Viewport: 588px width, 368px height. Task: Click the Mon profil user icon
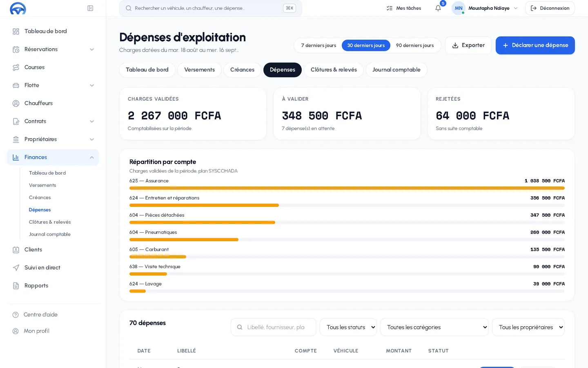[16, 331]
